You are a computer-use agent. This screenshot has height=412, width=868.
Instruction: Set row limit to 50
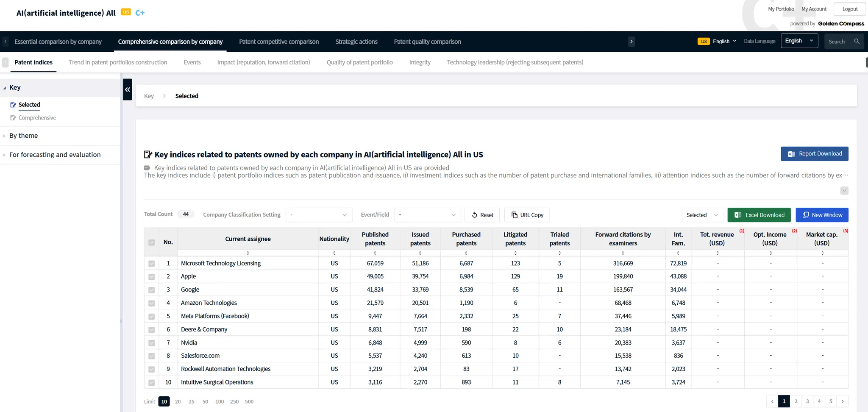(205, 401)
